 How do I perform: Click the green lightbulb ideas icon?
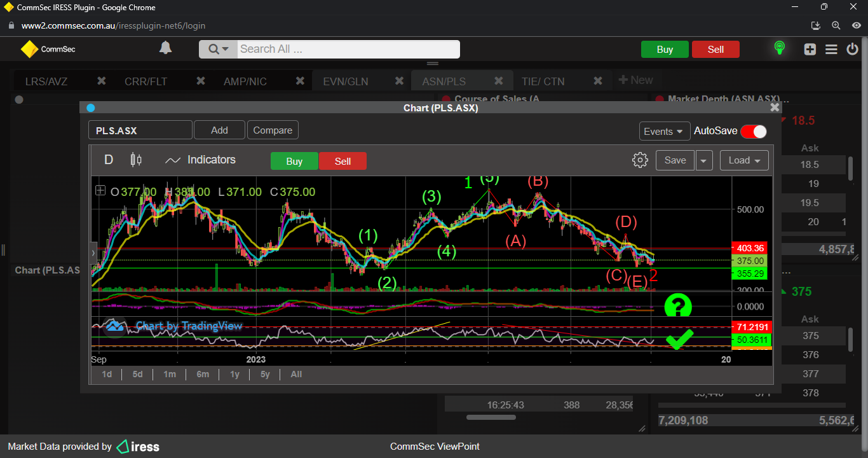pos(779,48)
